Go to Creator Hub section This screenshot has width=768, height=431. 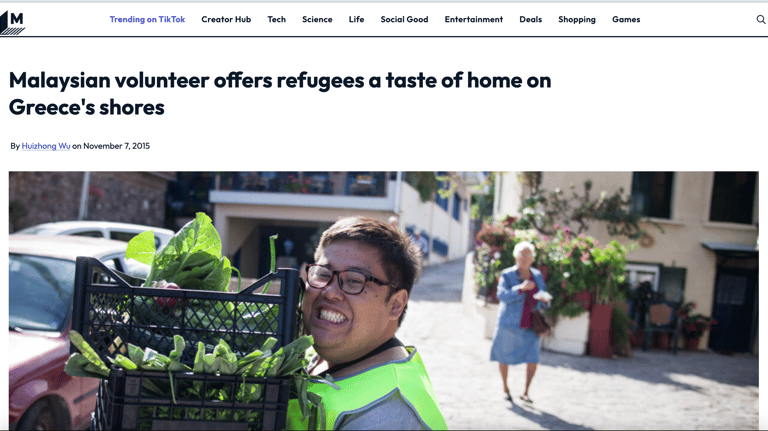[226, 20]
